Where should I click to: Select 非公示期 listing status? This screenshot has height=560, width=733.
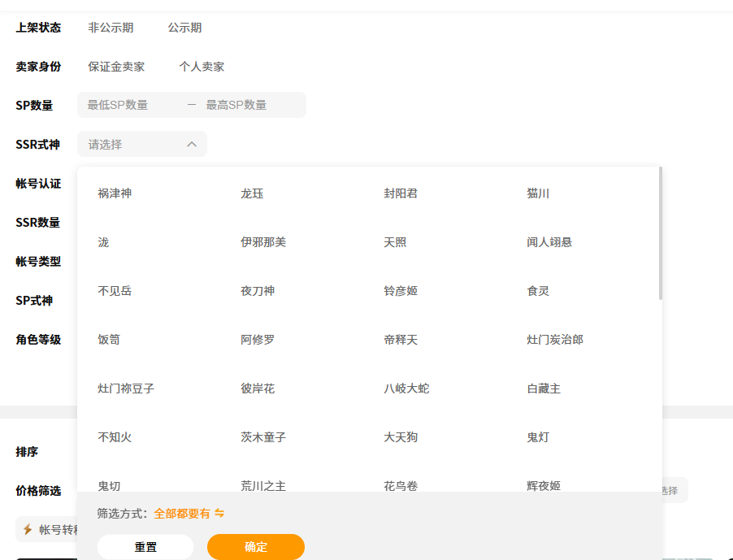(111, 28)
